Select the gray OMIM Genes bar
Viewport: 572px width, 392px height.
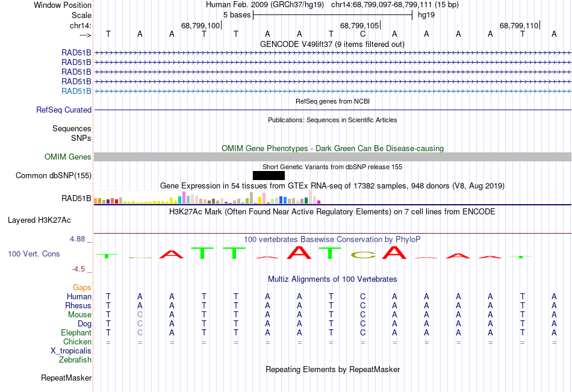coord(332,157)
